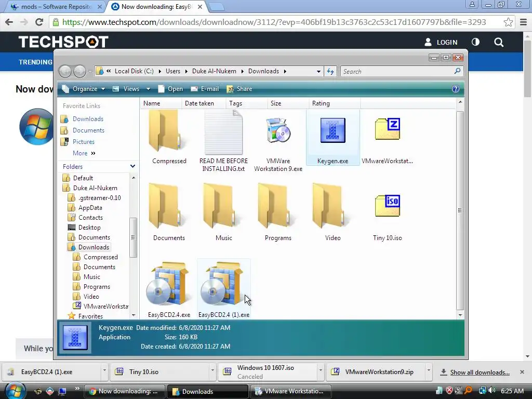Sort by Date taken column header

[x=204, y=103]
